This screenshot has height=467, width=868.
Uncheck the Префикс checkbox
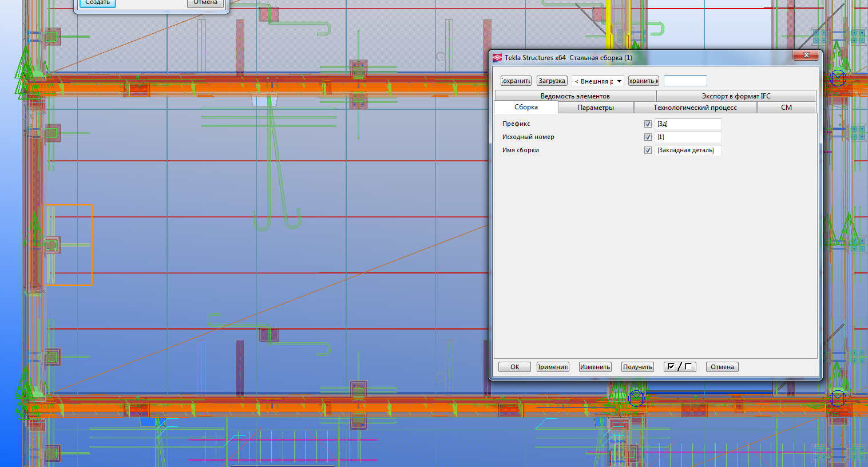648,124
